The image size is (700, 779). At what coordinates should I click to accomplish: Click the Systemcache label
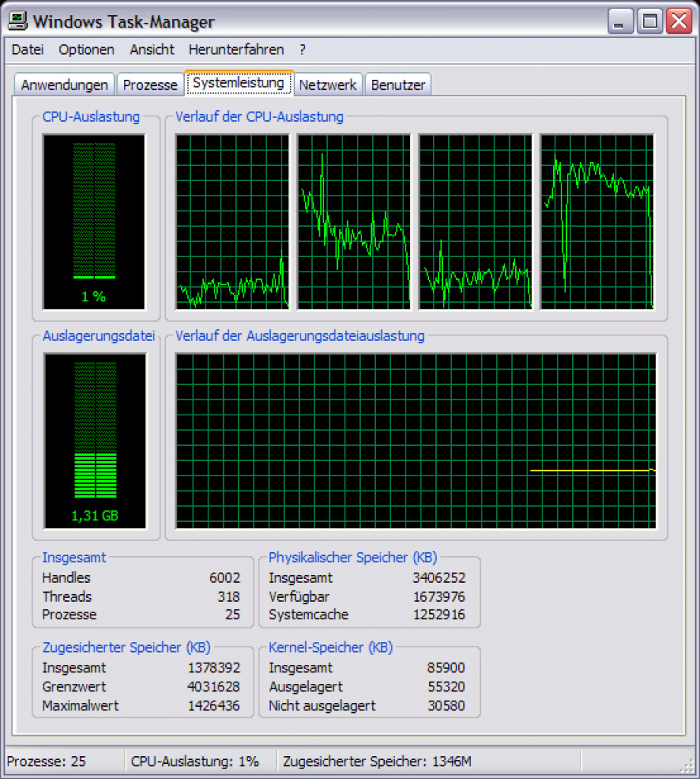pyautogui.click(x=308, y=615)
